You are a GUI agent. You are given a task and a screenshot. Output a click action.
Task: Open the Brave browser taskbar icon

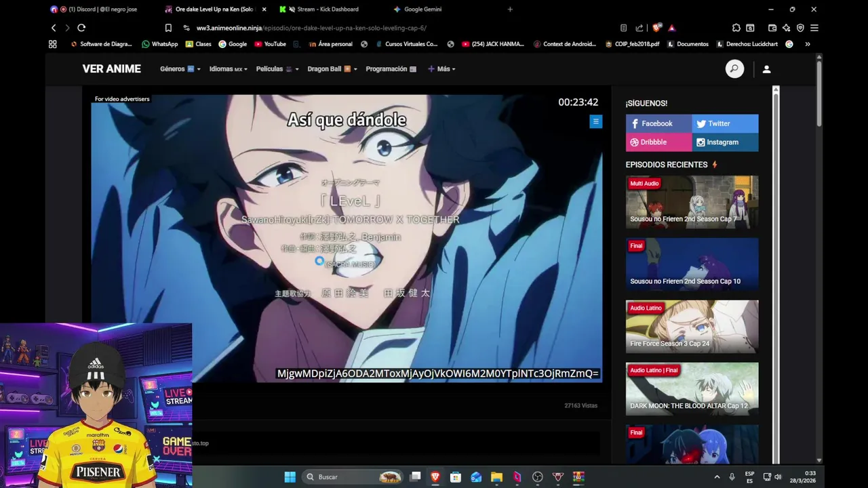435,476
